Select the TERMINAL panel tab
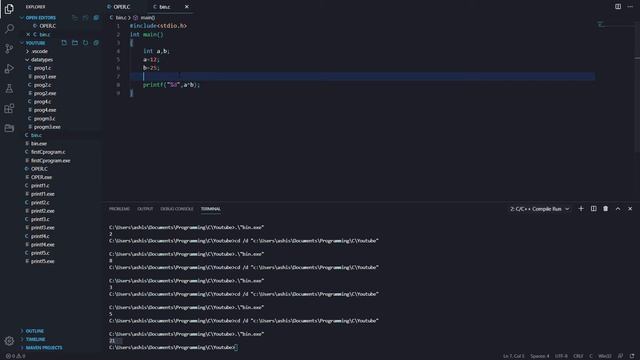 211,209
